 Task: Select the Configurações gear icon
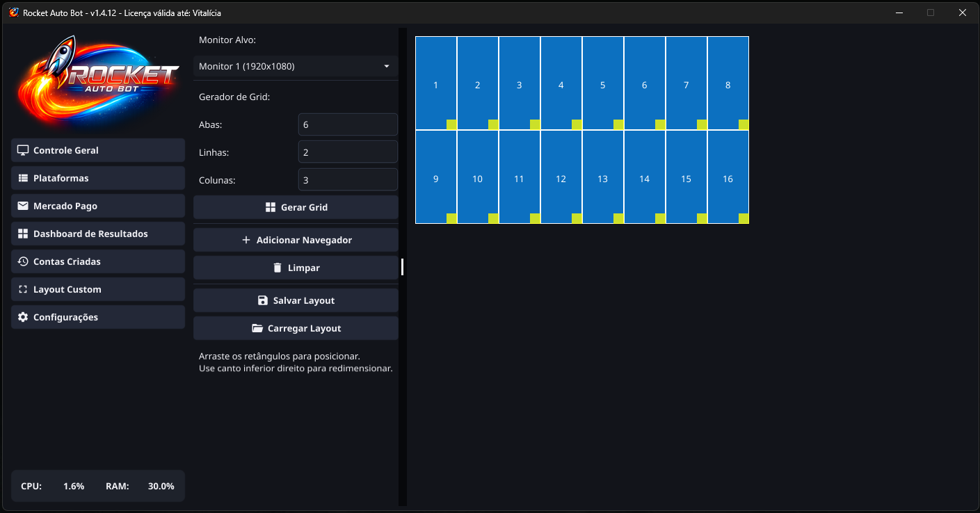pos(23,317)
